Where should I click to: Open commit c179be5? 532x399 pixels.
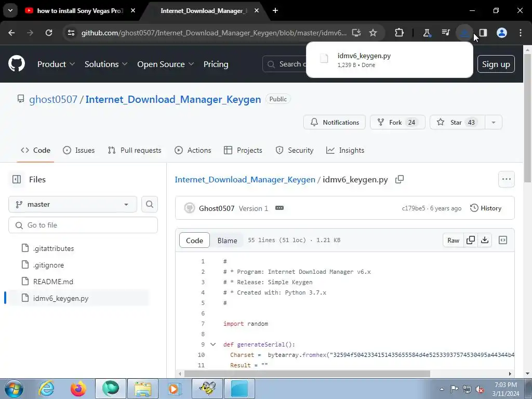tap(413, 208)
